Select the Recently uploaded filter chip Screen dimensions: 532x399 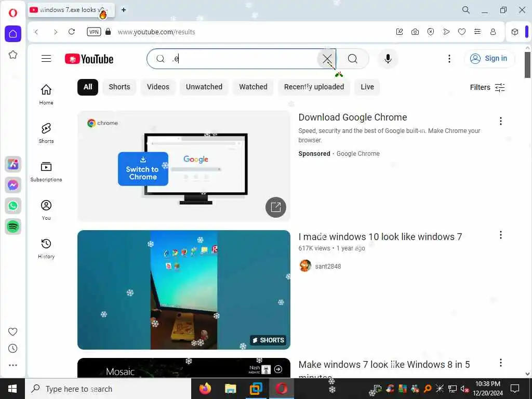pyautogui.click(x=314, y=87)
